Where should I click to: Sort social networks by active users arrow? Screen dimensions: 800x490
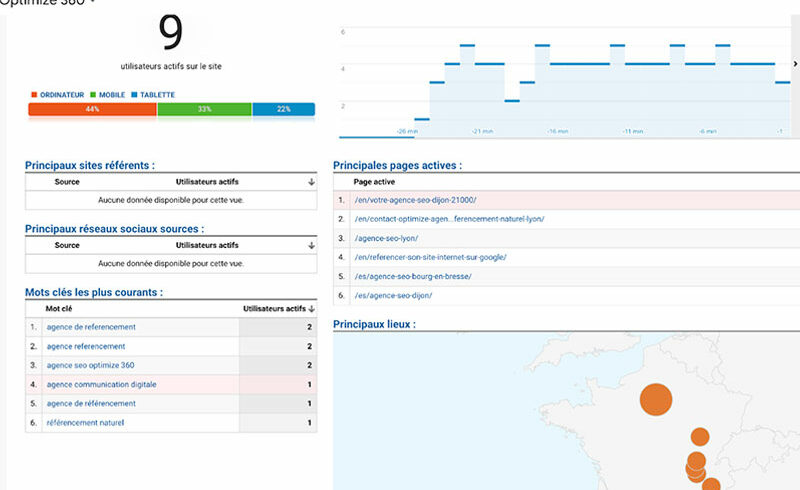pos(311,245)
